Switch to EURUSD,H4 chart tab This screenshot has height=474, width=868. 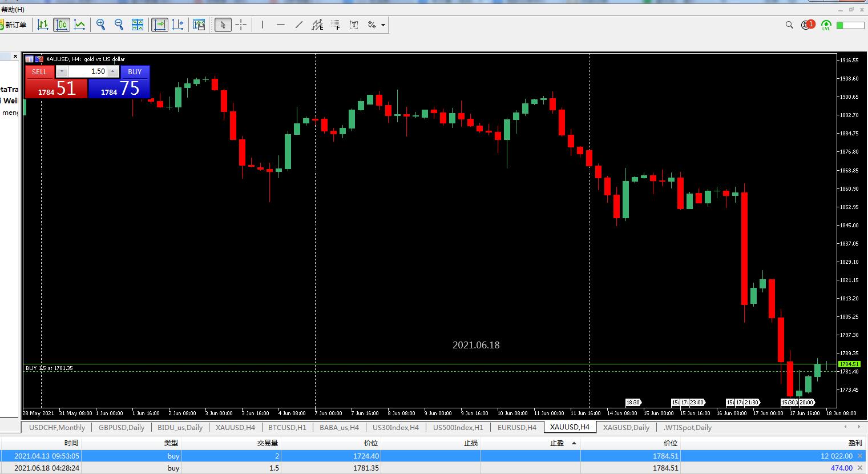pyautogui.click(x=517, y=427)
